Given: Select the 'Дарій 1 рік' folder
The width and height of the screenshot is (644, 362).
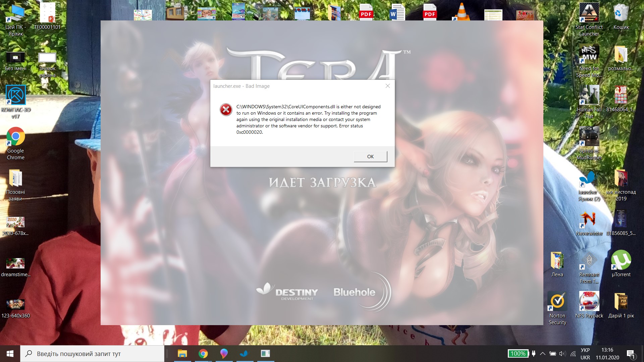Looking at the screenshot, I should click(x=621, y=305).
